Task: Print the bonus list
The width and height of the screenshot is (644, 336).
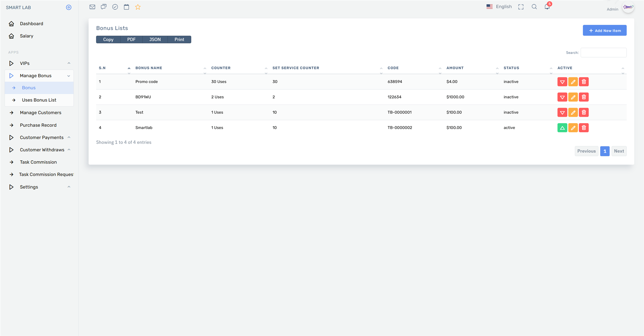Action: (179, 40)
